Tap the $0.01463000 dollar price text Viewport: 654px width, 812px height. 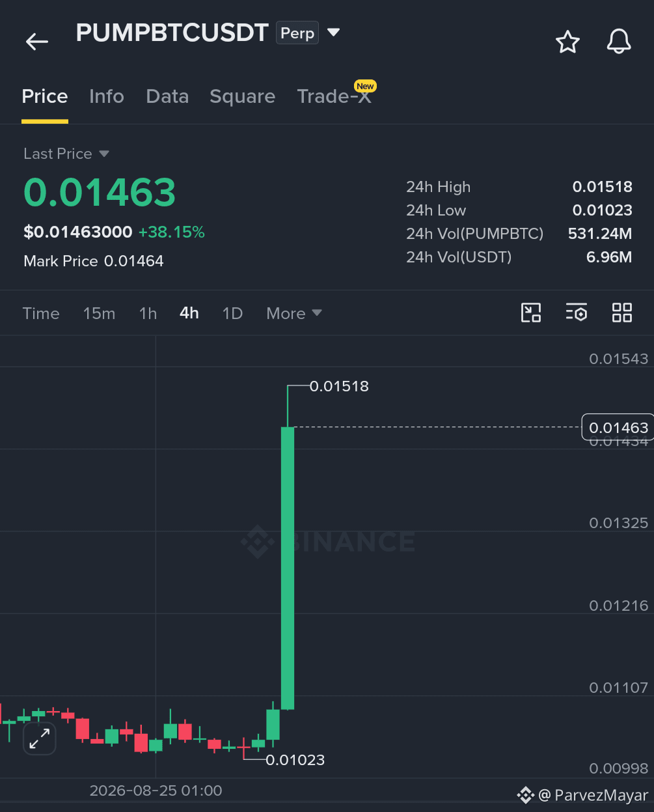pos(78,232)
